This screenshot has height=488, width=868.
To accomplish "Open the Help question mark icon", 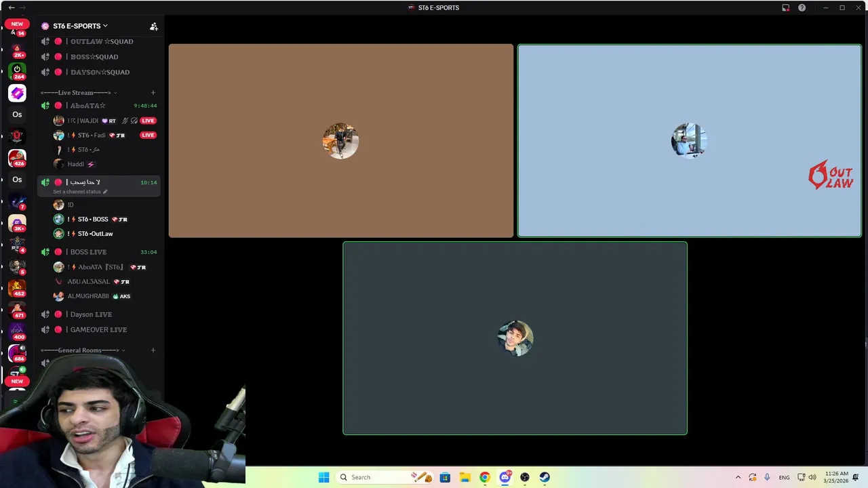I will click(802, 7).
